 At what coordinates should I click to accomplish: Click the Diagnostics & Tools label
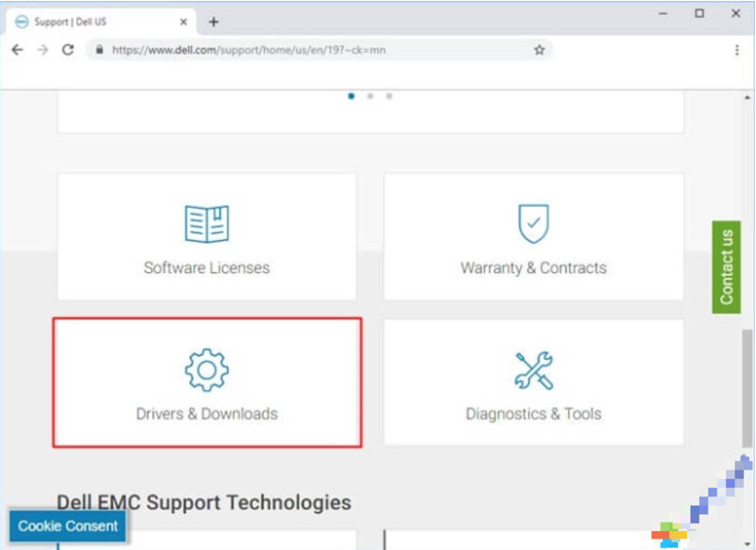click(x=534, y=414)
